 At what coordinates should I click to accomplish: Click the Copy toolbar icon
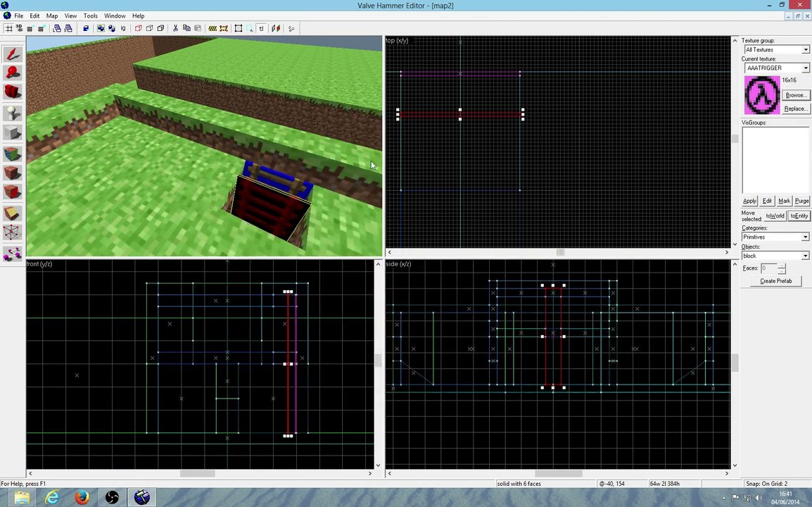(186, 28)
